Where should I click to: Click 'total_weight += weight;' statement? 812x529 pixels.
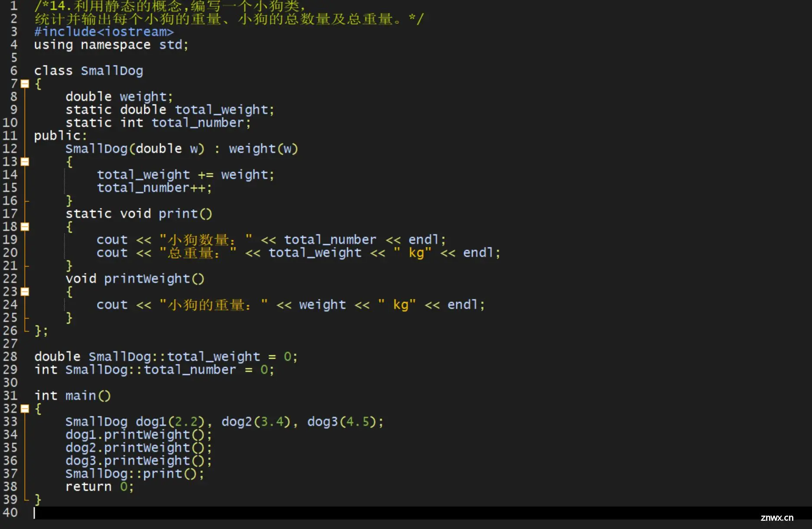[x=185, y=175]
